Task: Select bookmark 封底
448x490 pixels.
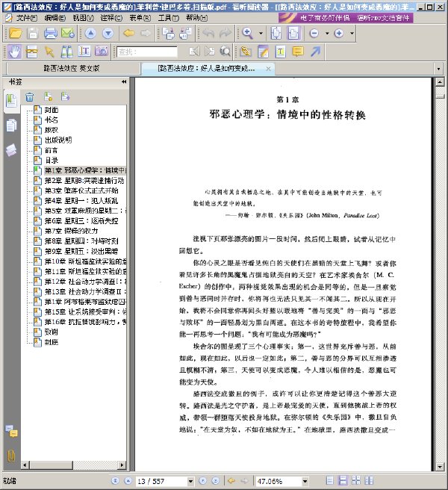Action: click(x=52, y=342)
